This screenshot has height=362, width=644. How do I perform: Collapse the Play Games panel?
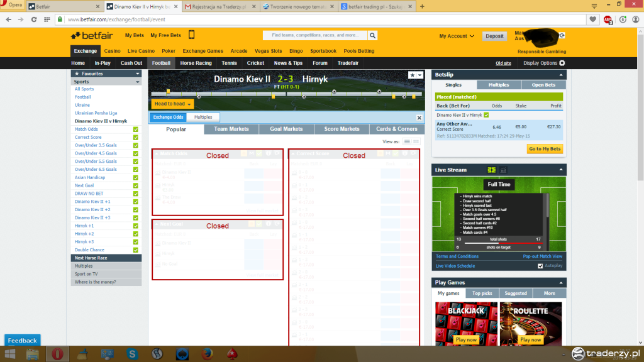(x=561, y=283)
